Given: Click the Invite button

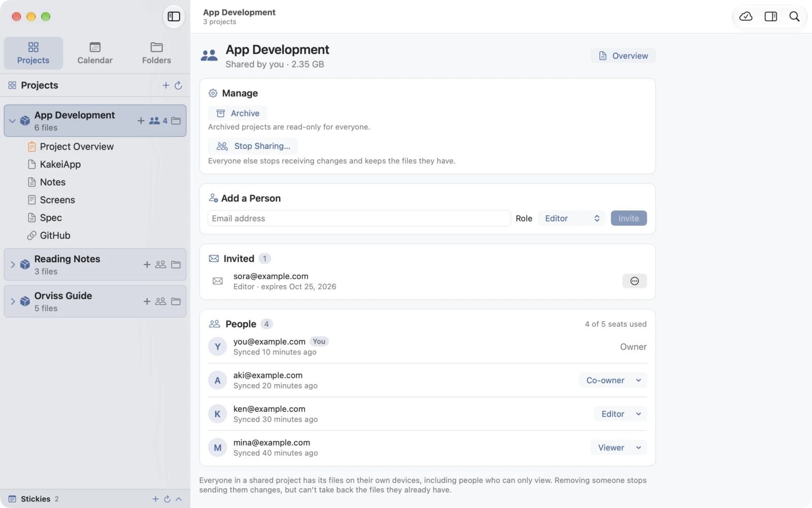Looking at the screenshot, I should coord(629,218).
